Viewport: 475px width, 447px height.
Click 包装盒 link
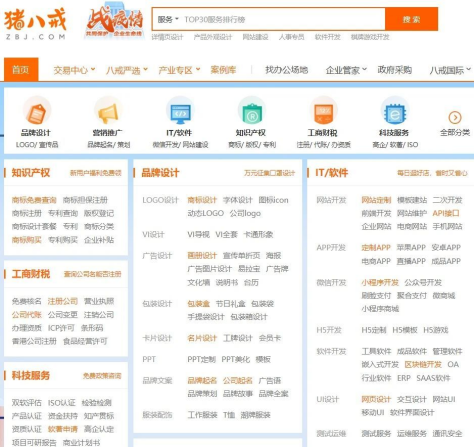[198, 304]
